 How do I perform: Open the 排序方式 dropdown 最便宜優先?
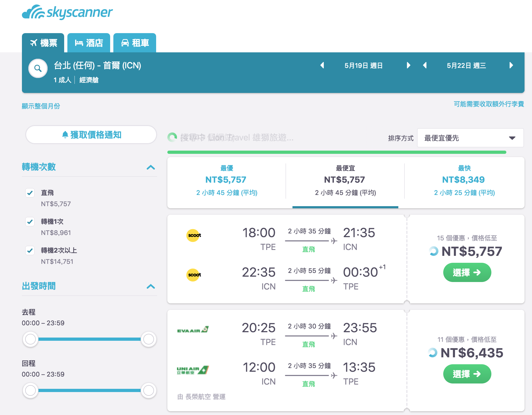pos(470,138)
